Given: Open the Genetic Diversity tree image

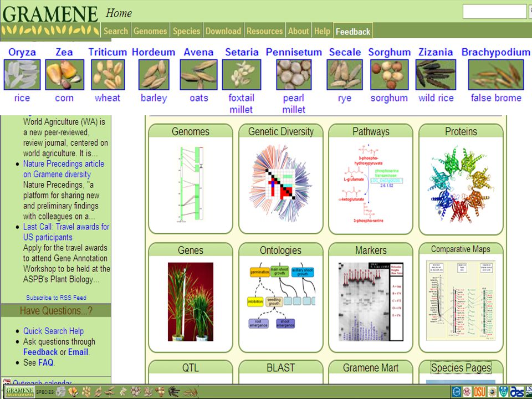Looking at the screenshot, I should click(x=281, y=183).
